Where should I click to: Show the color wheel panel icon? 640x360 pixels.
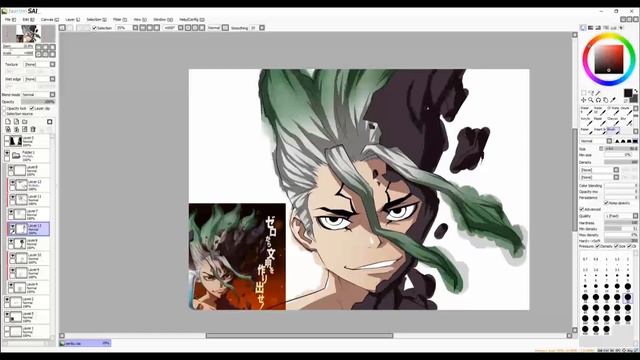[583, 28]
